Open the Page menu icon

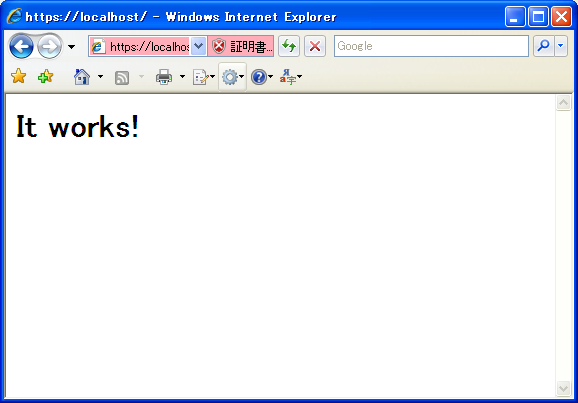tap(201, 77)
